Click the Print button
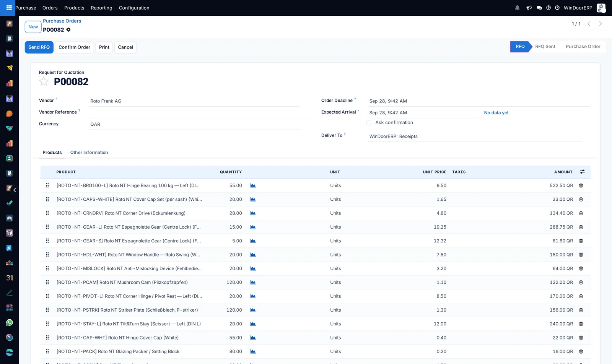 (104, 47)
